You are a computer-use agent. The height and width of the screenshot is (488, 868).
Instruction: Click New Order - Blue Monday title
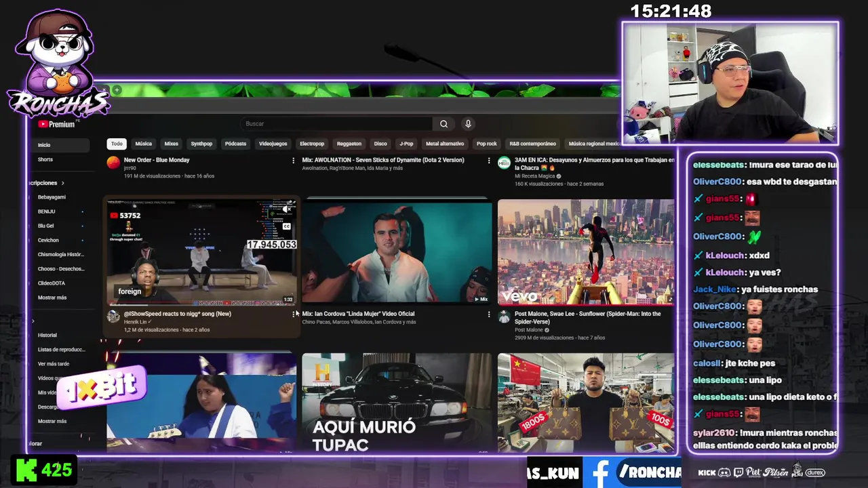click(x=157, y=160)
